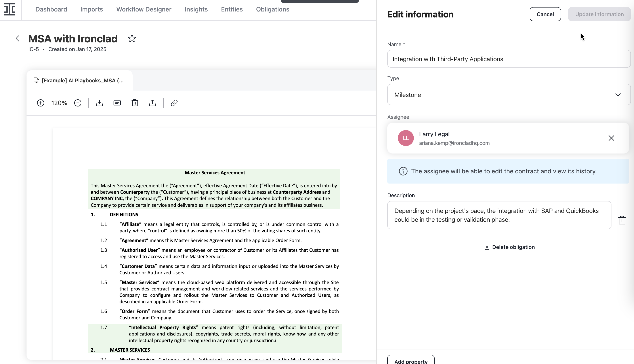Click the Update information button
The height and width of the screenshot is (364, 634).
point(599,14)
